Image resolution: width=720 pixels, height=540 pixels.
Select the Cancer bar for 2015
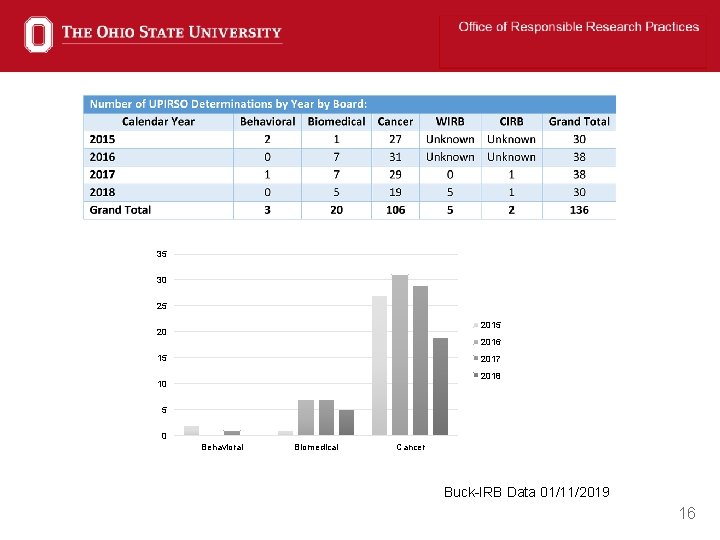click(x=379, y=366)
